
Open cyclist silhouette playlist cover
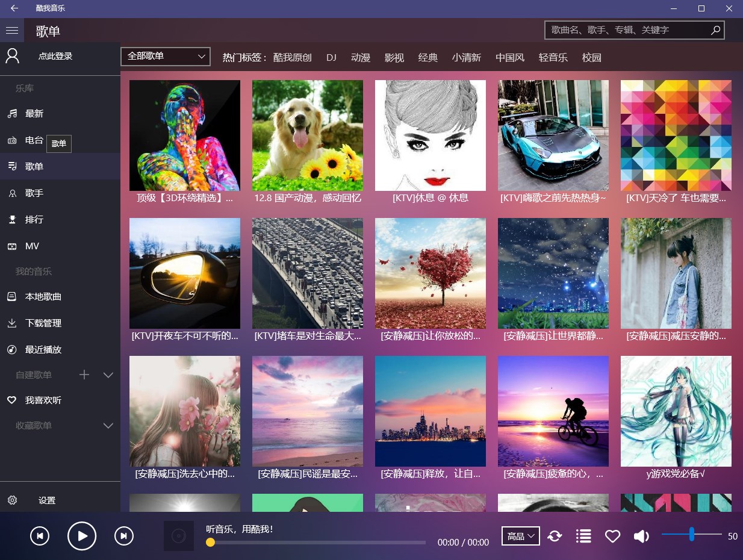pos(553,411)
